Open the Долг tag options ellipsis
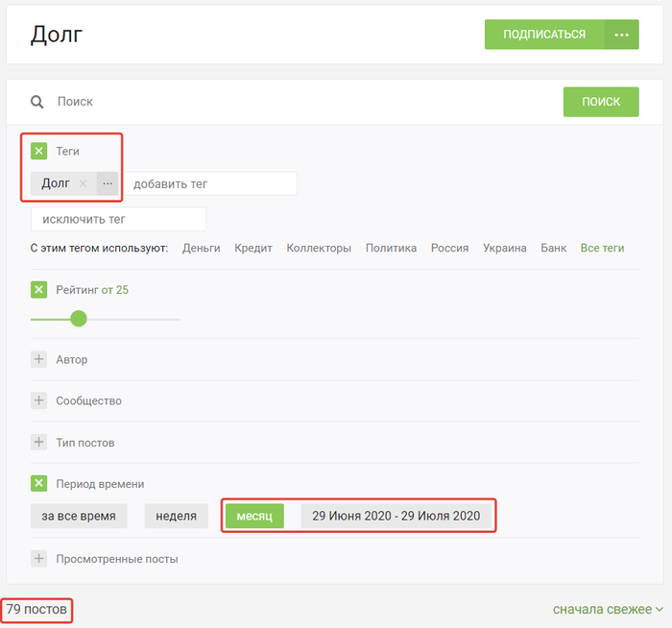This screenshot has height=628, width=672. click(x=108, y=183)
